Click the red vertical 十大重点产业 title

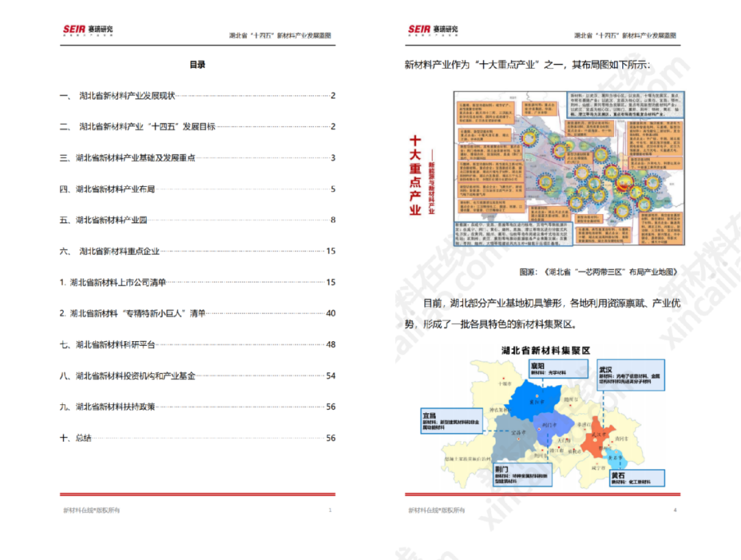click(415, 175)
